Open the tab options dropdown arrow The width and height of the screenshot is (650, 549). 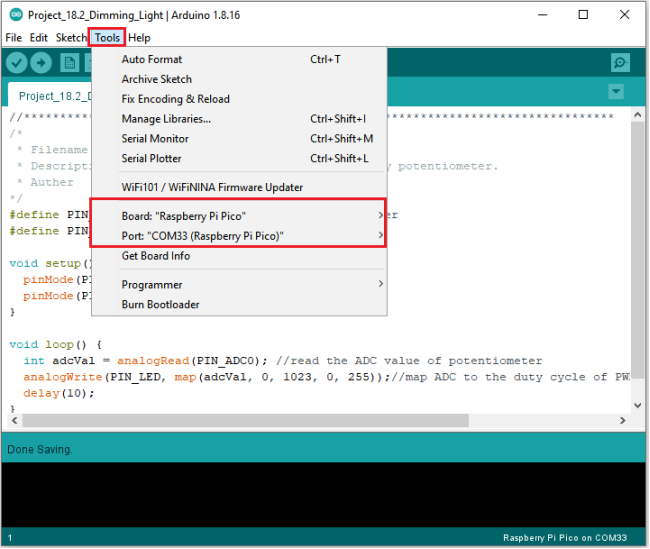tap(616, 91)
